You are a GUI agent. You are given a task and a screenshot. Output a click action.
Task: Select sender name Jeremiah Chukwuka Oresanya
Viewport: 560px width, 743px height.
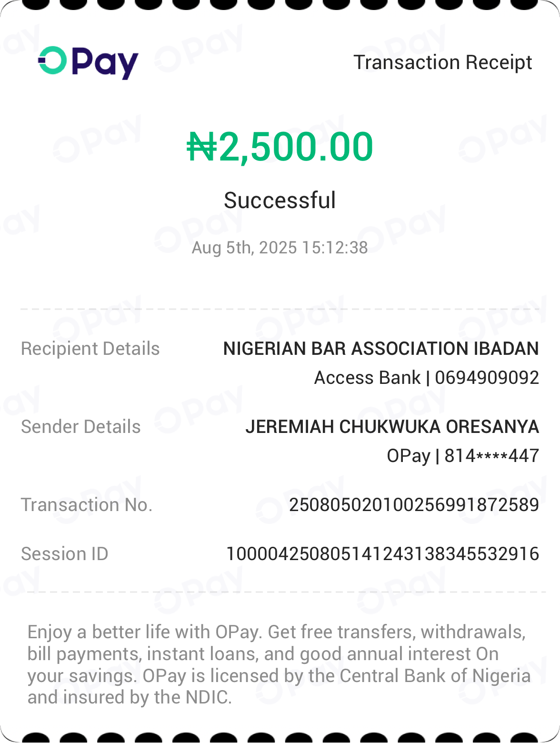pyautogui.click(x=392, y=427)
